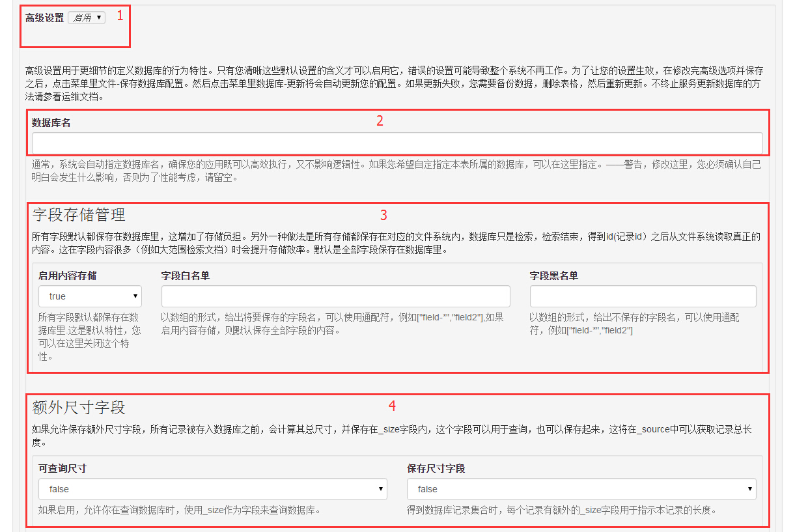The width and height of the screenshot is (795, 532).
Task: Select the 字段存储管理 section heading
Action: pos(79,215)
